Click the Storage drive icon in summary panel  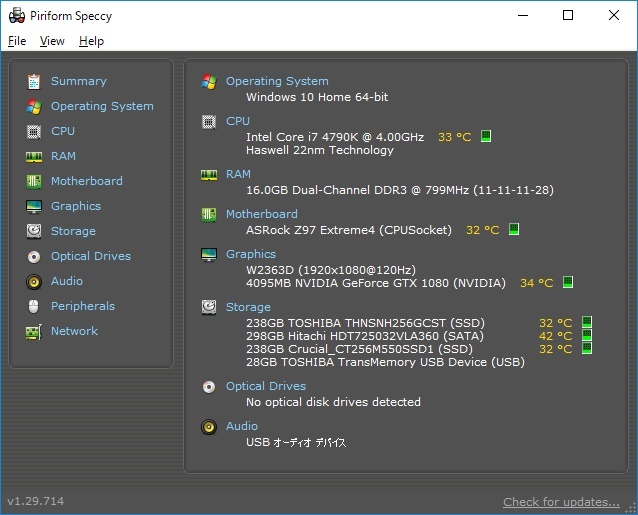coord(209,307)
